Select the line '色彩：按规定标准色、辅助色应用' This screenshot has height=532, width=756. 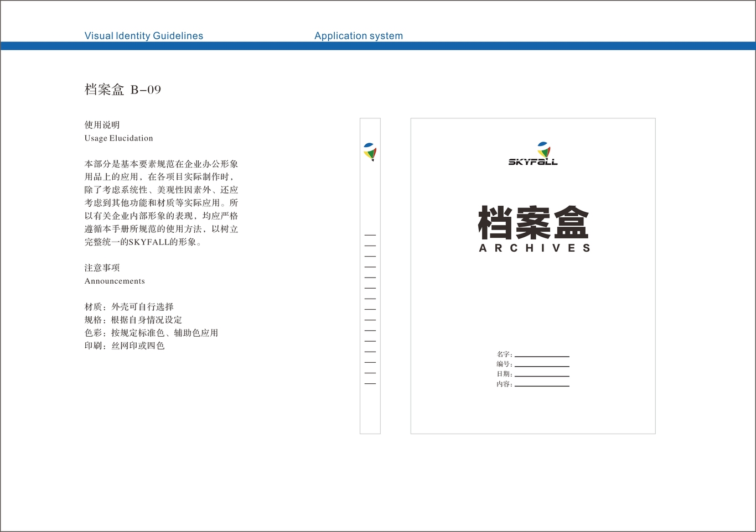(x=151, y=333)
